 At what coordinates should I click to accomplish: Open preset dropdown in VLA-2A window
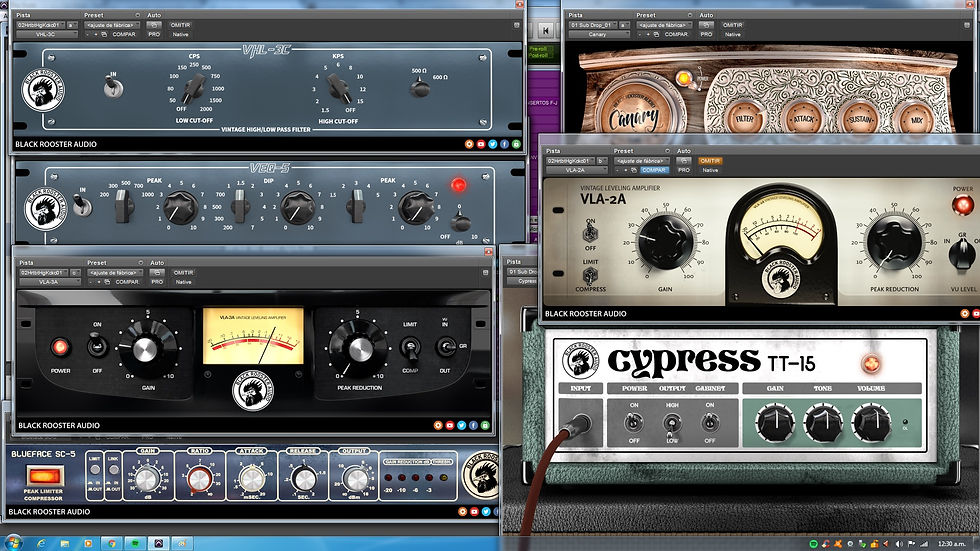point(642,161)
